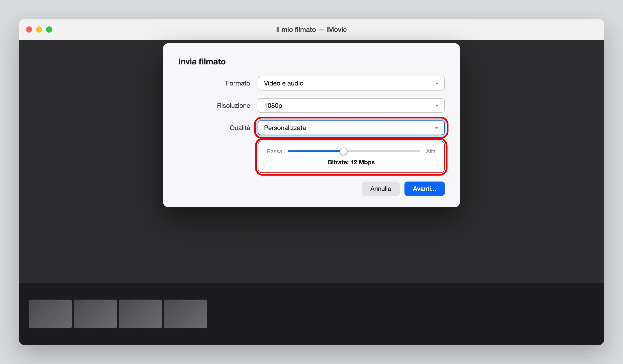This screenshot has height=364, width=623.
Task: Click the Qualità label
Action: click(240, 128)
